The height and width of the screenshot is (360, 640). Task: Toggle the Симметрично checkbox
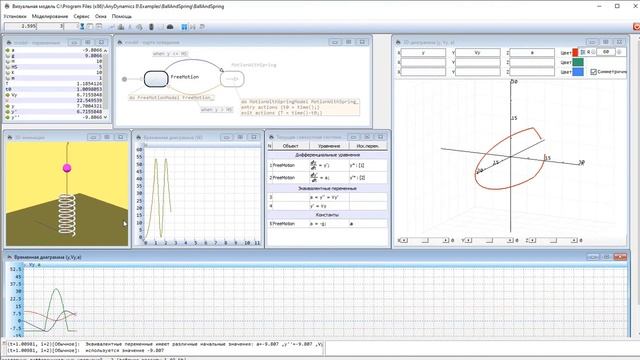[593, 72]
